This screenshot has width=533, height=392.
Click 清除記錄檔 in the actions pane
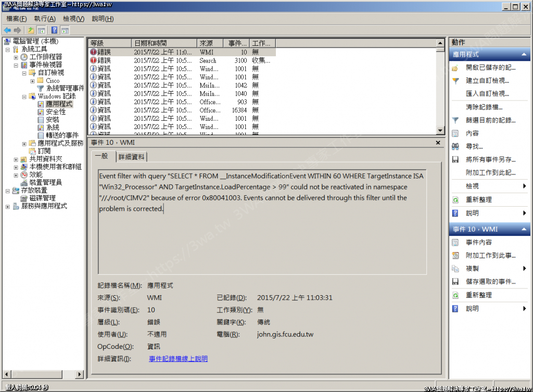484,107
